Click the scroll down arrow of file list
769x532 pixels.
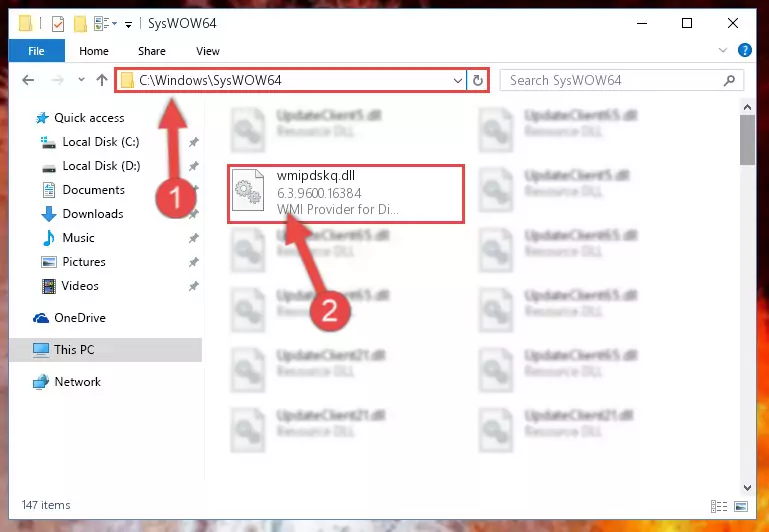(x=747, y=487)
